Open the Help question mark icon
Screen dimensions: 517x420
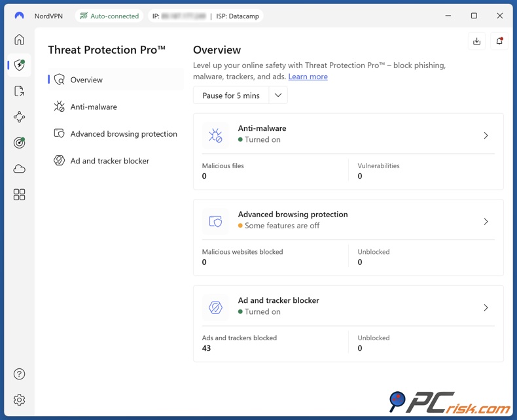tap(20, 374)
